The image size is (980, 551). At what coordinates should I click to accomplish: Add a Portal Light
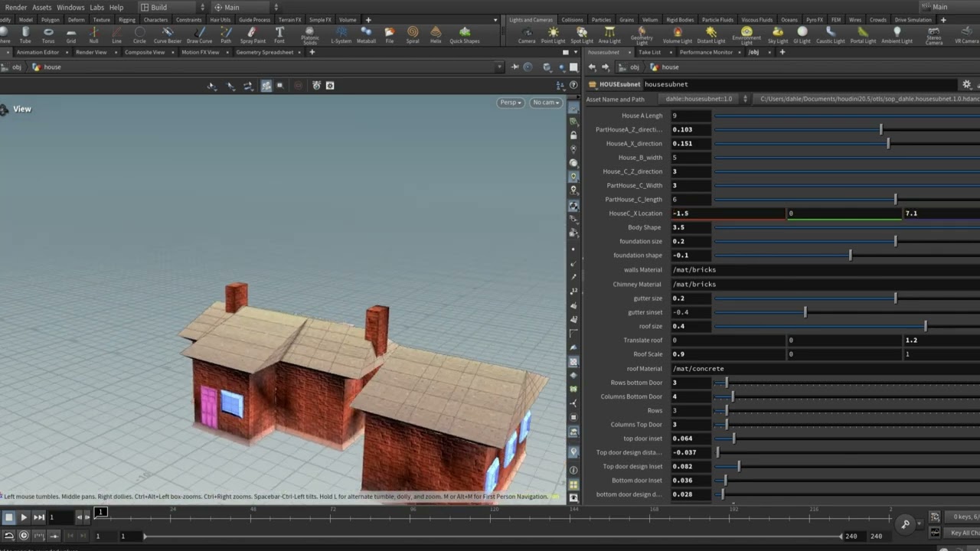click(863, 34)
